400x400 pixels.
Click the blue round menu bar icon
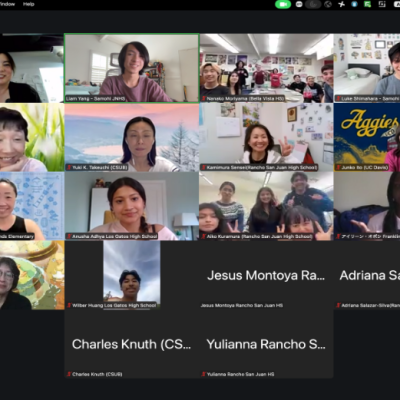click(x=355, y=4)
